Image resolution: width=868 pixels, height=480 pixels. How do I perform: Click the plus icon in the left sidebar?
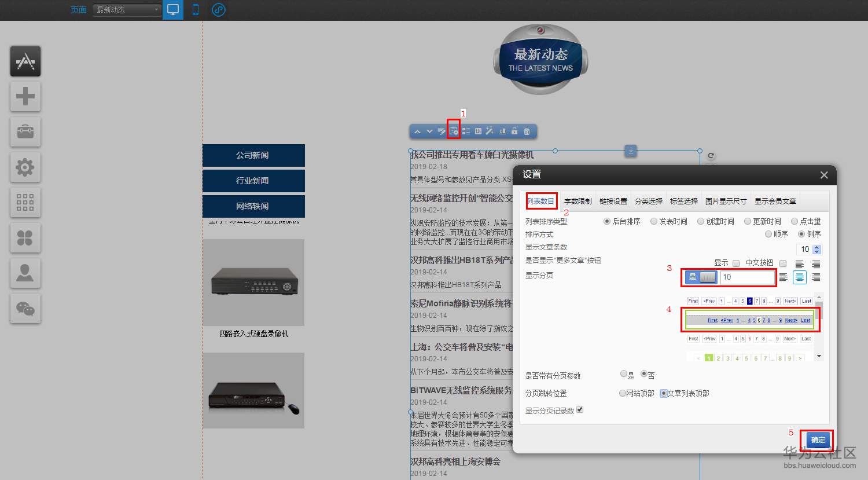click(25, 96)
